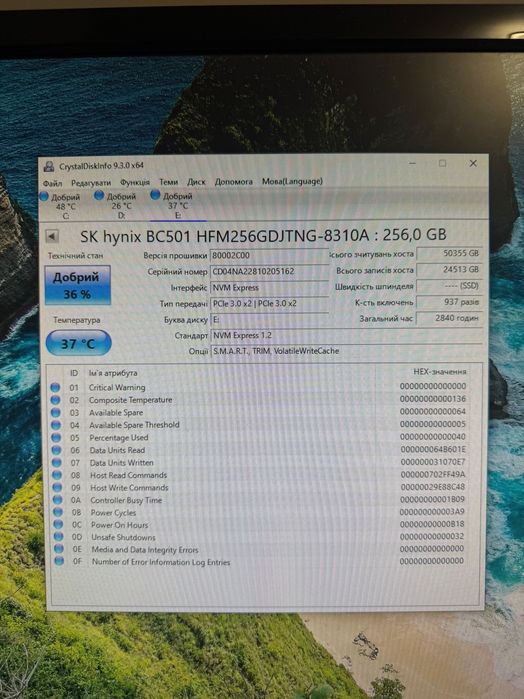This screenshot has height=699, width=524.
Task: Select the Critical Warning attribute name
Action: (117, 387)
